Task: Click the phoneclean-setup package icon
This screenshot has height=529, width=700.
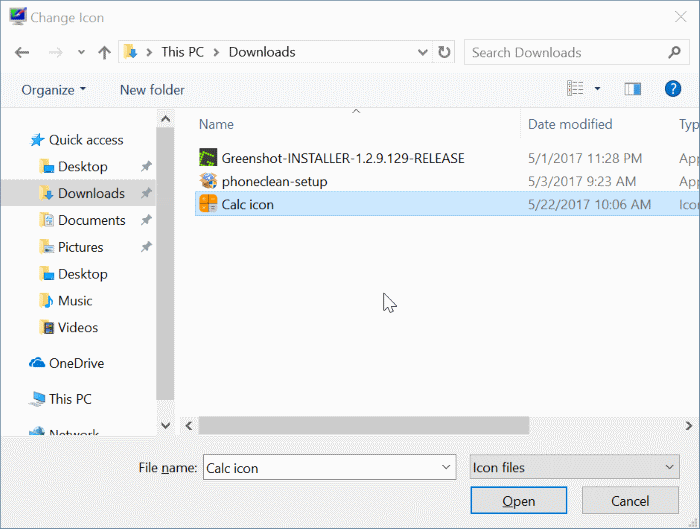Action: pos(208,181)
